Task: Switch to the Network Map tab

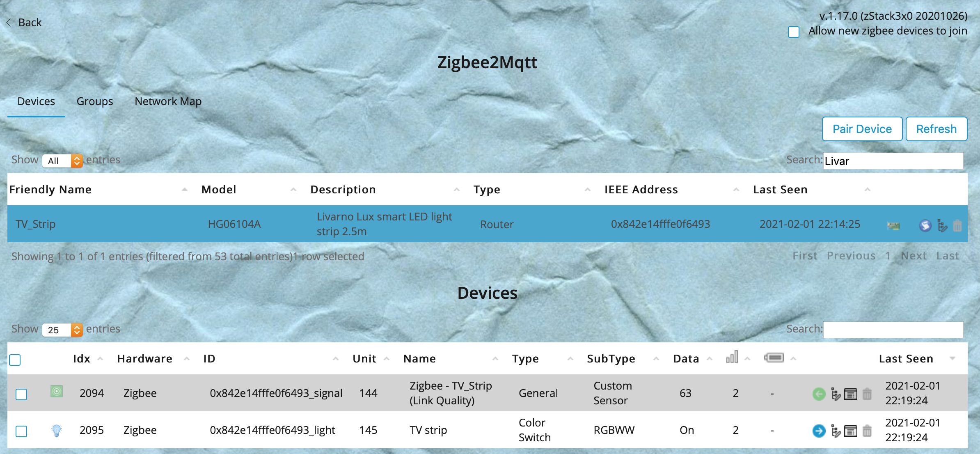Action: (168, 101)
